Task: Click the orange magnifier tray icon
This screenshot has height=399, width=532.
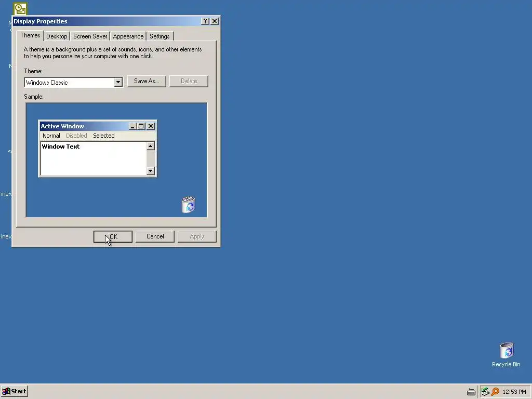Action: (495, 392)
